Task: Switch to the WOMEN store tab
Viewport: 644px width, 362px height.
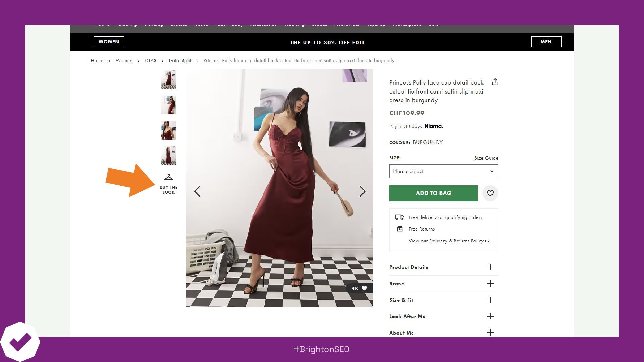Action: click(x=109, y=42)
